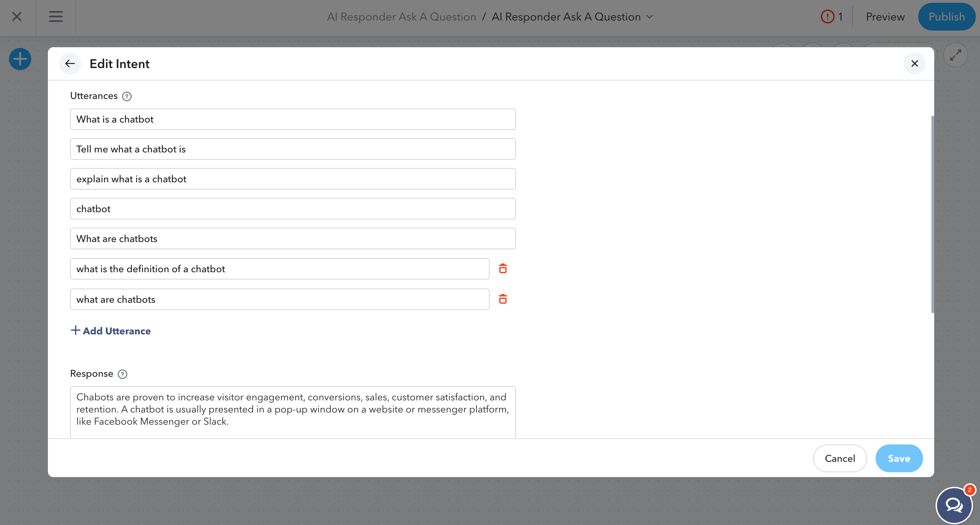This screenshot has height=525, width=980.
Task: Click the delete icon for 'what are chatbots'
Action: (502, 299)
